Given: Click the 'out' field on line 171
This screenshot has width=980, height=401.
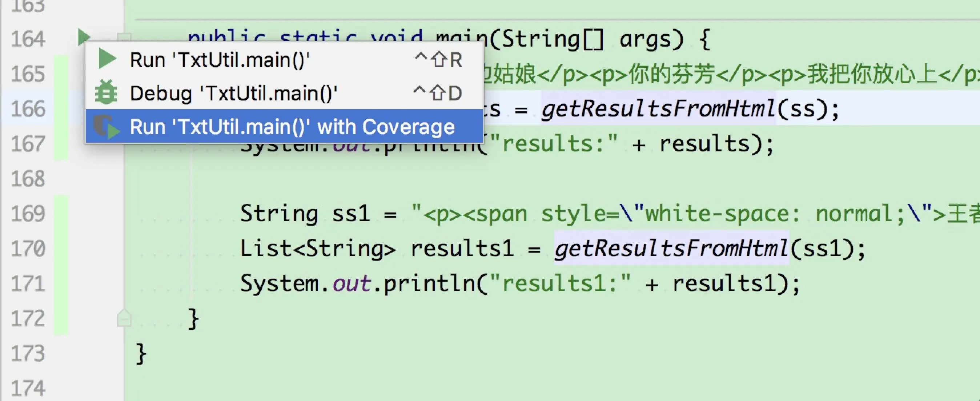Looking at the screenshot, I should (352, 284).
